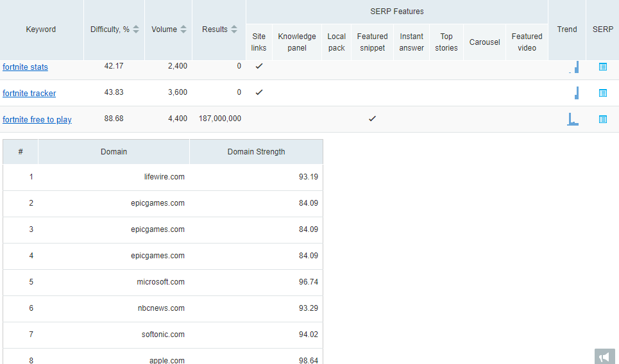Viewport: 619px width, 364px height.
Task: Click volume value 3,600
Action: click(178, 92)
